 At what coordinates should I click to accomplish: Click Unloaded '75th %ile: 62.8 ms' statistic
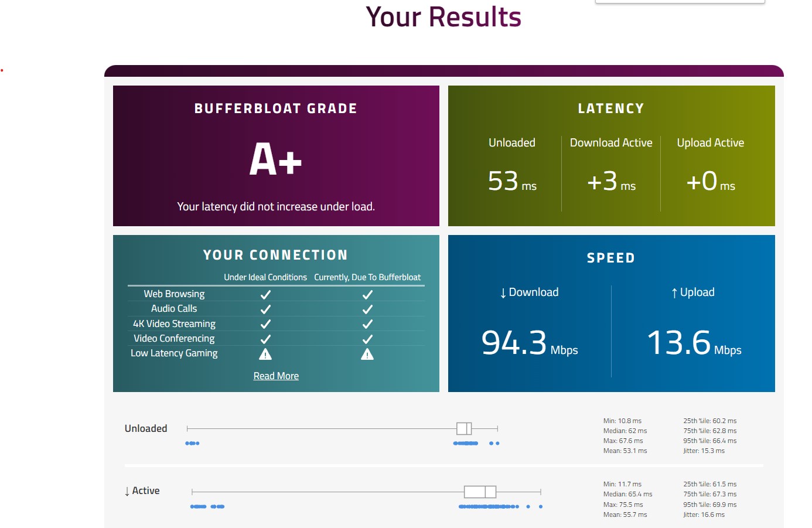(x=710, y=431)
